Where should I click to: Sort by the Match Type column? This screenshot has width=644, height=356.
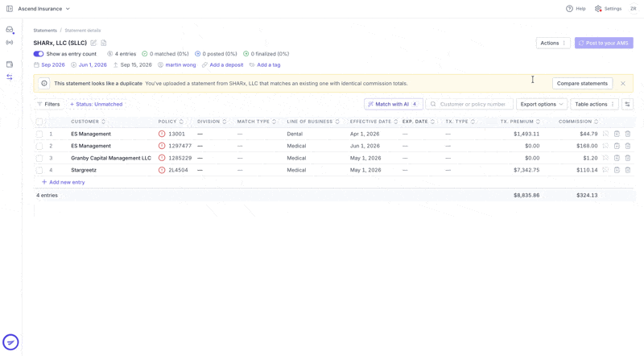coord(257,122)
